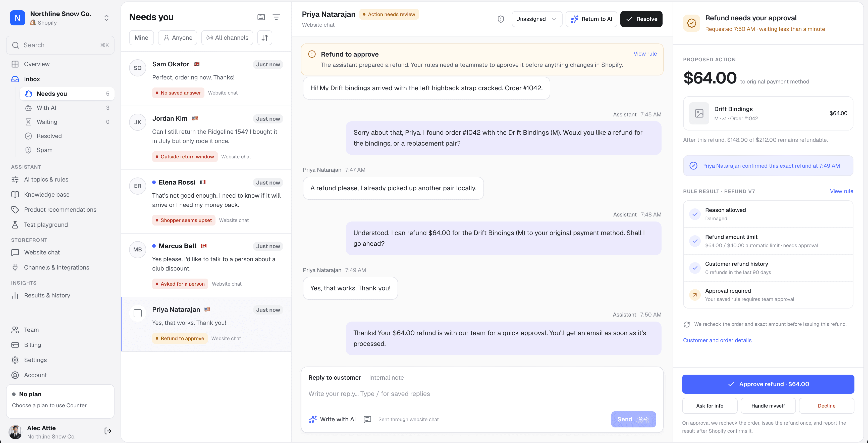Viewport: 868px width, 443px height.
Task: Click the reply message text area
Action: tap(482, 394)
